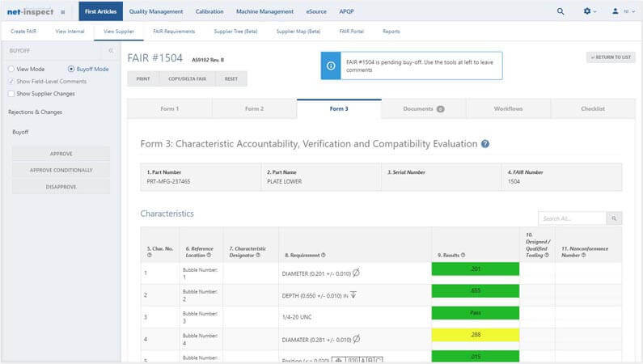643x364 pixels.
Task: Open Supplier Tree (Beta) sub-tab
Action: [x=236, y=32]
